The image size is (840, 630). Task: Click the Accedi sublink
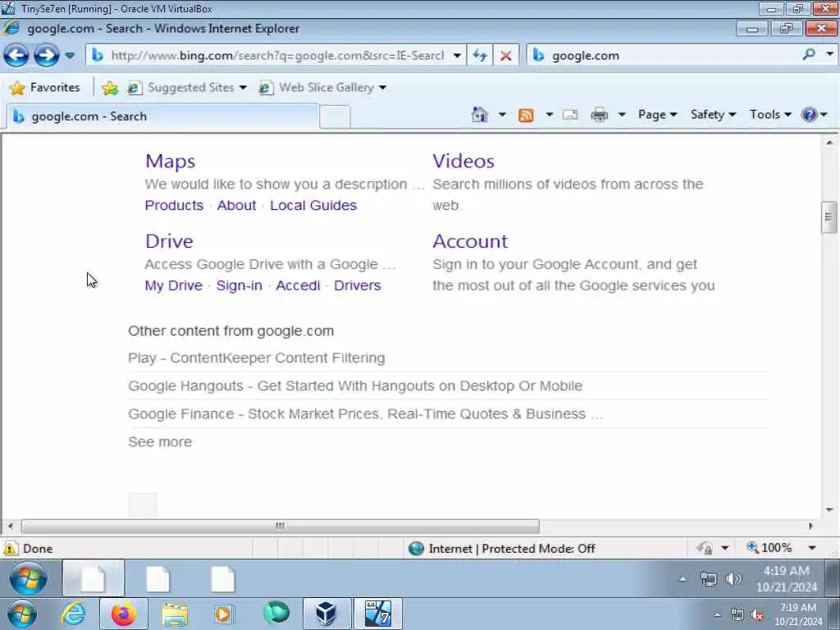298,285
